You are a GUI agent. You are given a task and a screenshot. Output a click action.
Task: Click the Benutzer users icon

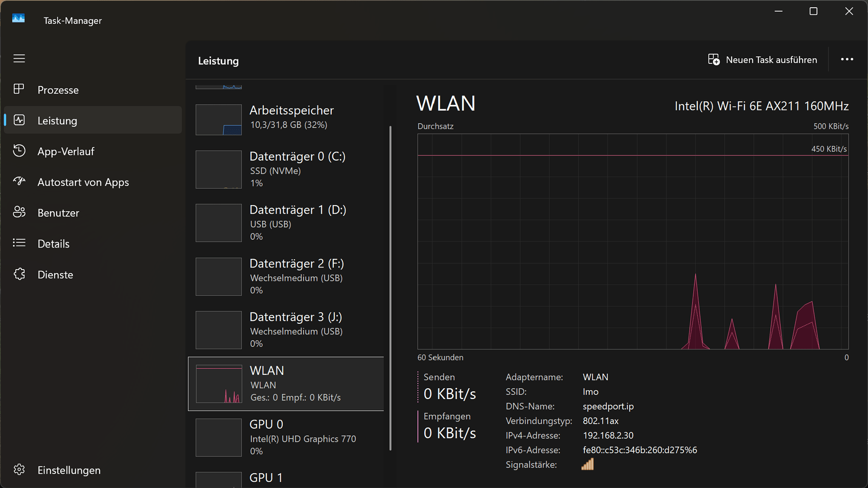[x=19, y=212]
